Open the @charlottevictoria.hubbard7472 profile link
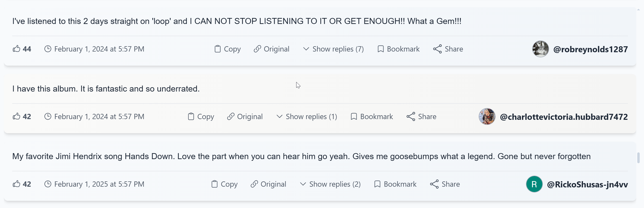The width and height of the screenshot is (644, 208). (563, 117)
